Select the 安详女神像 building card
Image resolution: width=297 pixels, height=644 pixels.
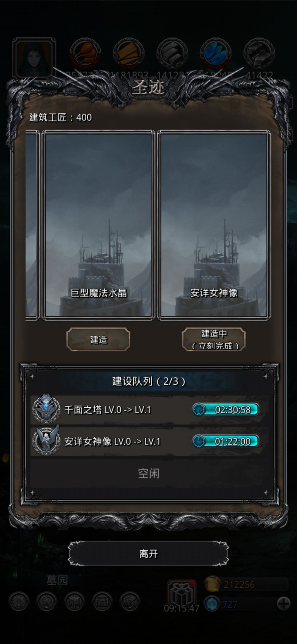(214, 225)
